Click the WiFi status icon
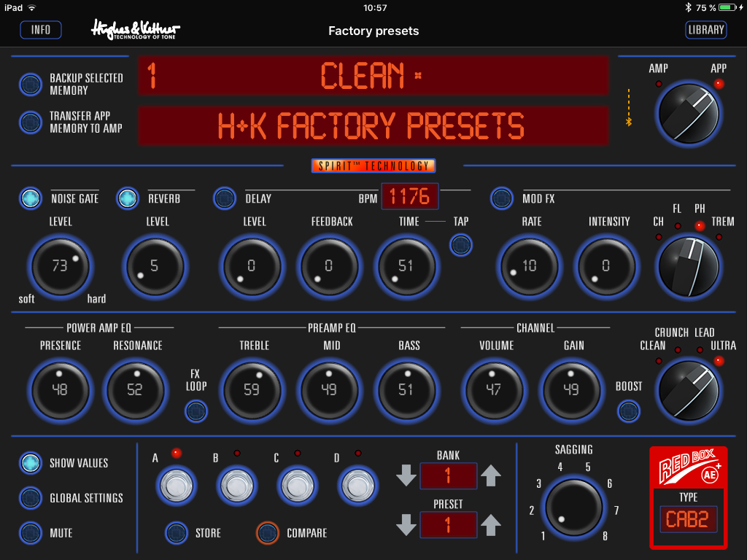 tap(31, 7)
